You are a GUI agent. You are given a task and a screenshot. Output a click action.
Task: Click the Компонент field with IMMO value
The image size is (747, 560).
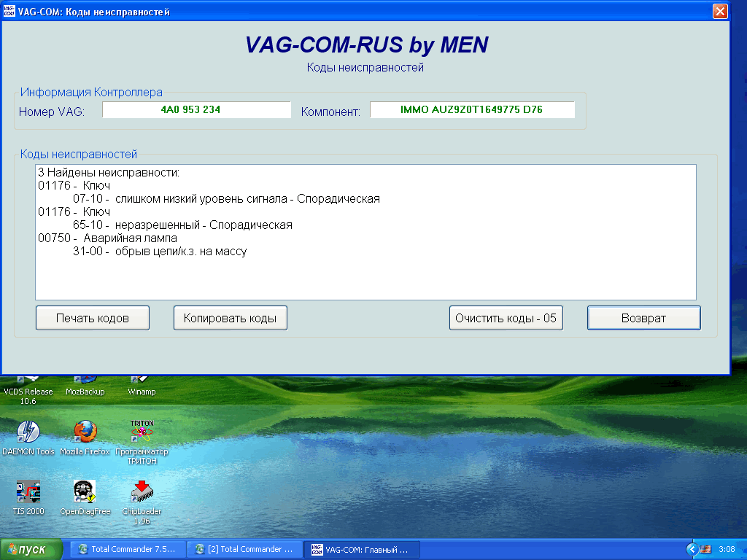pyautogui.click(x=472, y=109)
